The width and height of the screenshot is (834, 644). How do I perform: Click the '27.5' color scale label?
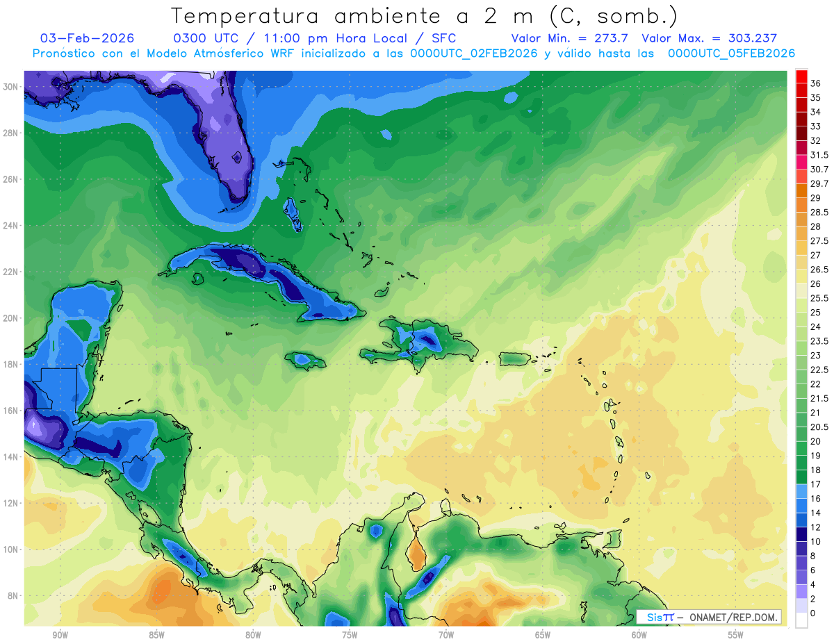click(819, 241)
